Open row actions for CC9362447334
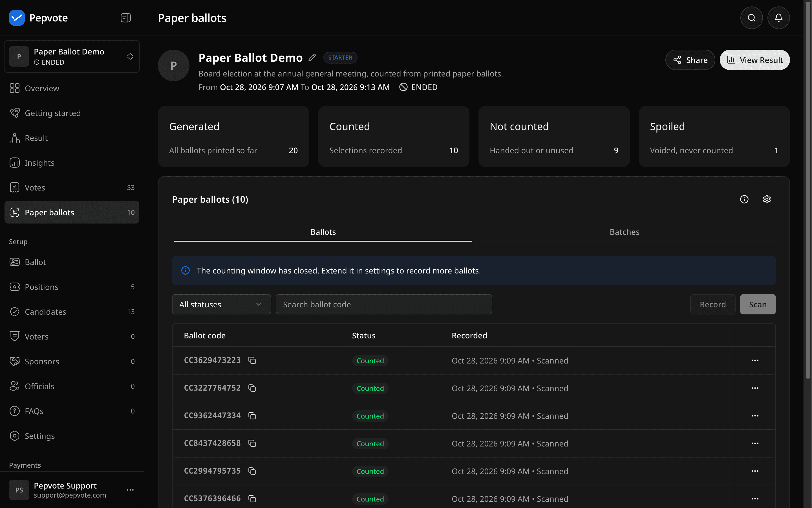 [x=755, y=416]
